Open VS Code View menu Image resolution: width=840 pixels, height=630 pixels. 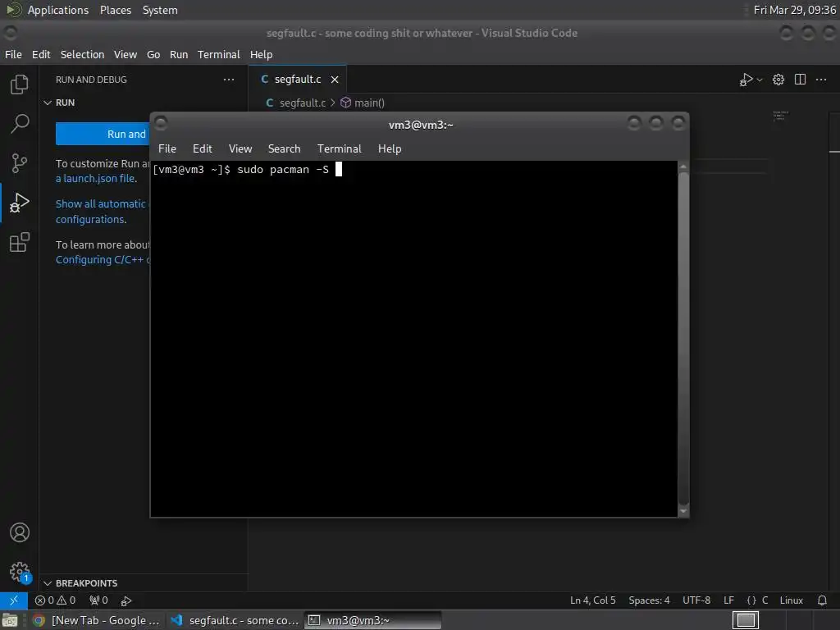[x=126, y=55]
